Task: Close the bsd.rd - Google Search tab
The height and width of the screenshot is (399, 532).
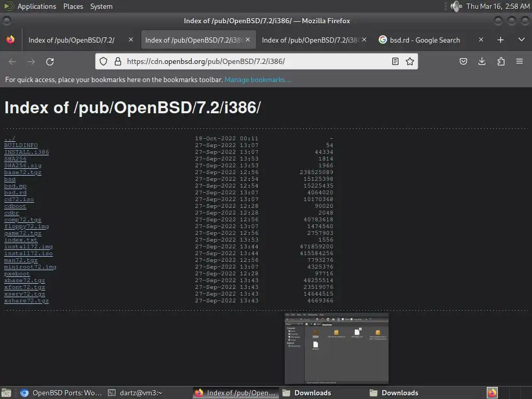Action: [481, 39]
